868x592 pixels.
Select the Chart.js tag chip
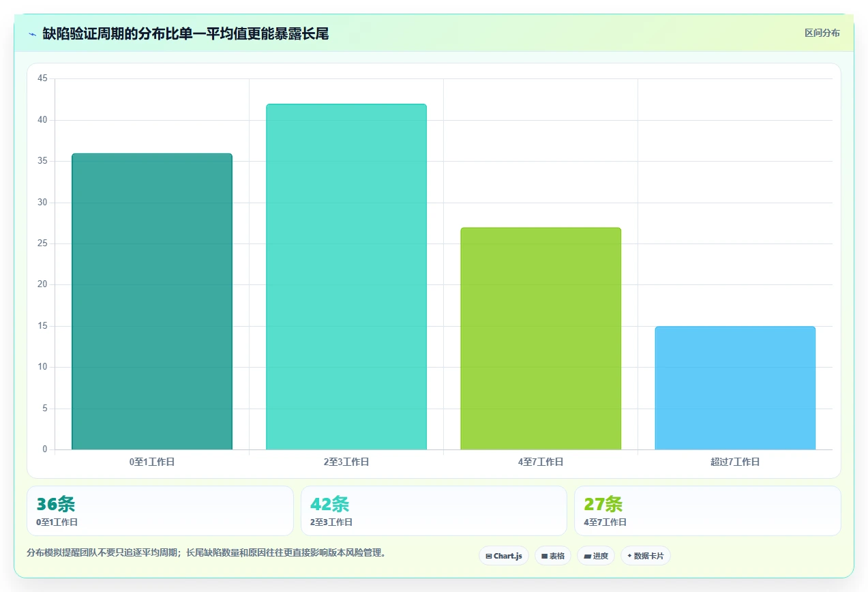coord(504,556)
